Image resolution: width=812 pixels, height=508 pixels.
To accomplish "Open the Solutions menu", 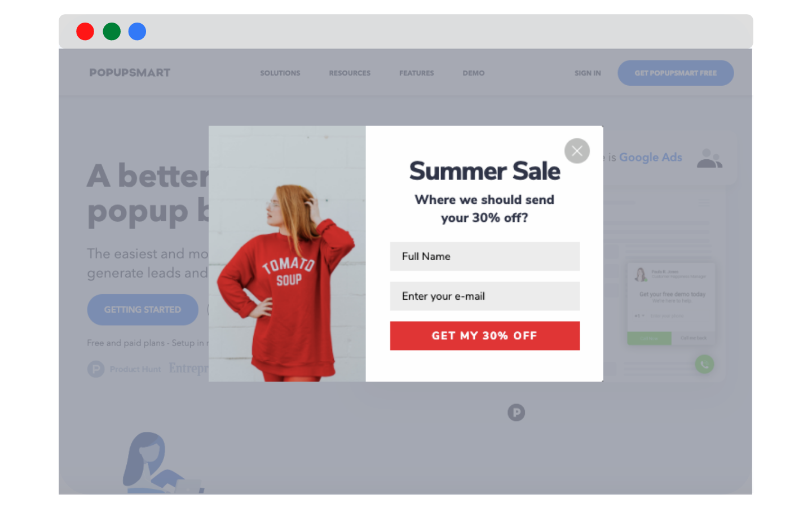I will point(280,73).
